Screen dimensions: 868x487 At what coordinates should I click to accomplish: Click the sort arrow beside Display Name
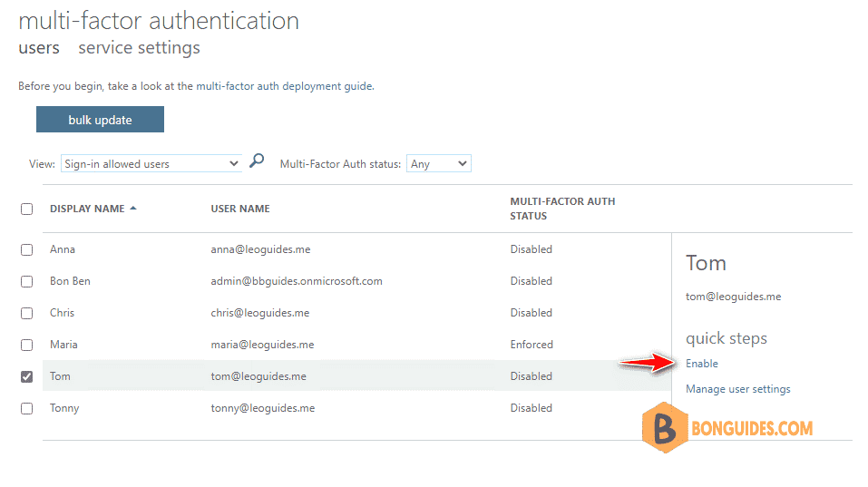coord(132,208)
